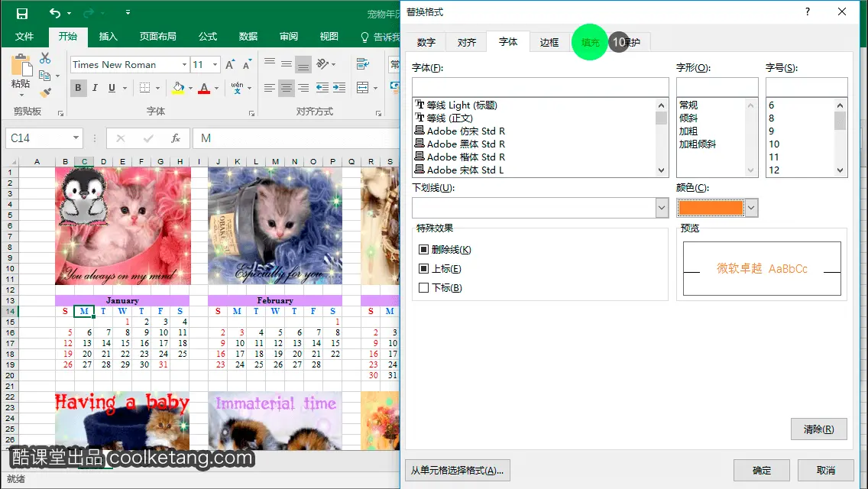Open Customize Quick Access Toolbar dropdown
The width and height of the screenshot is (868, 489).
tap(128, 12)
